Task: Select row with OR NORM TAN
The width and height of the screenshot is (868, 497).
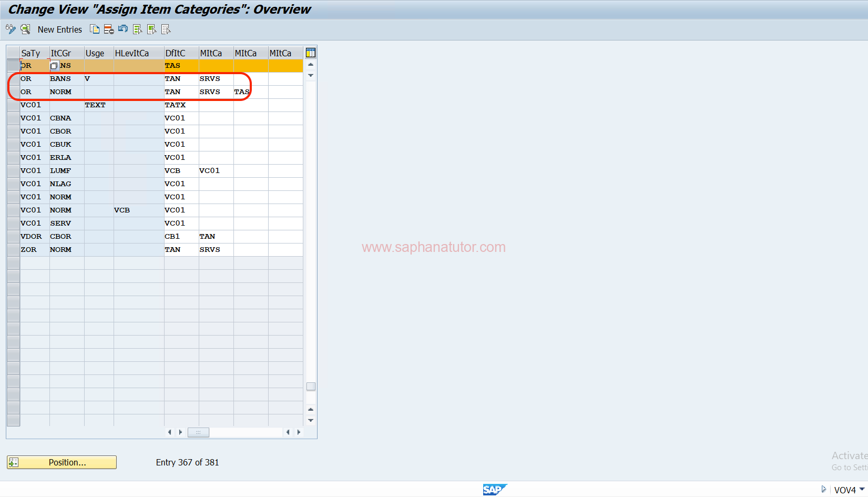Action: [13, 92]
